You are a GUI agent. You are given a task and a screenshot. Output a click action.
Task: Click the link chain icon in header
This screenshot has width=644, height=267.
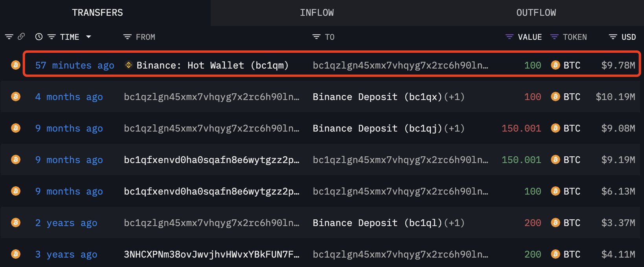click(x=21, y=37)
